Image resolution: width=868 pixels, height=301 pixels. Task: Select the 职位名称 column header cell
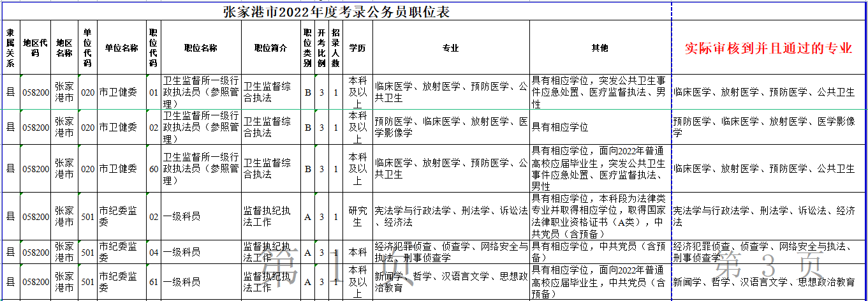coord(201,48)
